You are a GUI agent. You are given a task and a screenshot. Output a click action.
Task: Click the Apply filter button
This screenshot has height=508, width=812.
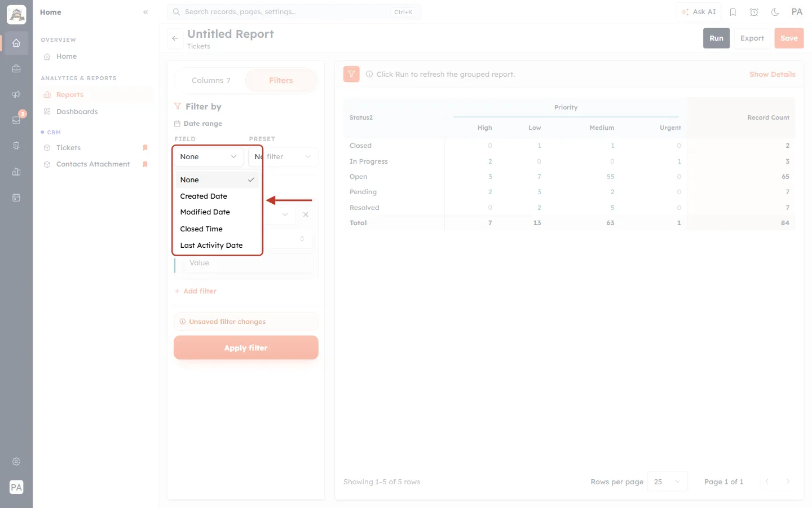pyautogui.click(x=246, y=348)
